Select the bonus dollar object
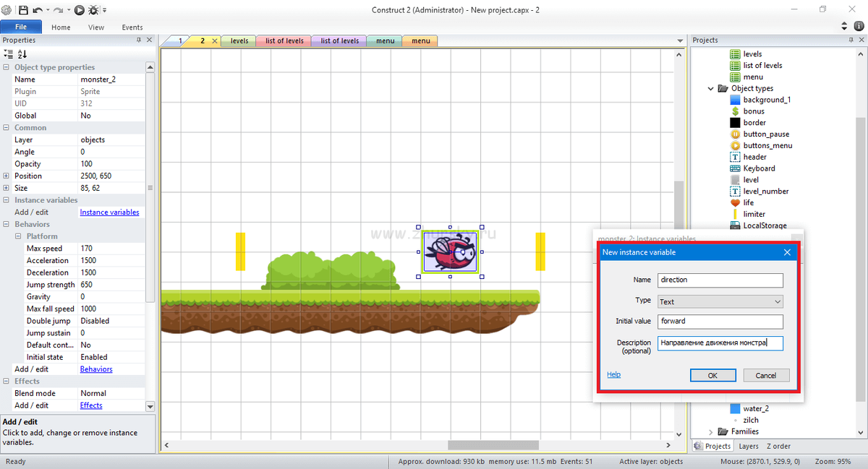Viewport: 868px width, 469px height. pos(747,111)
